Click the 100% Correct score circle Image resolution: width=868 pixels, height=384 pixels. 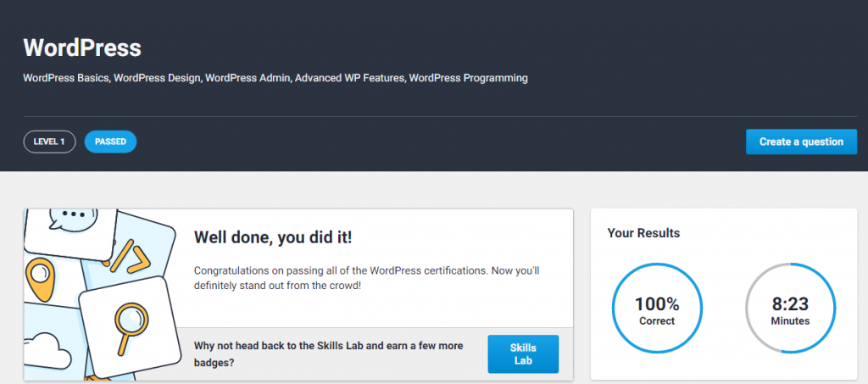(x=657, y=309)
